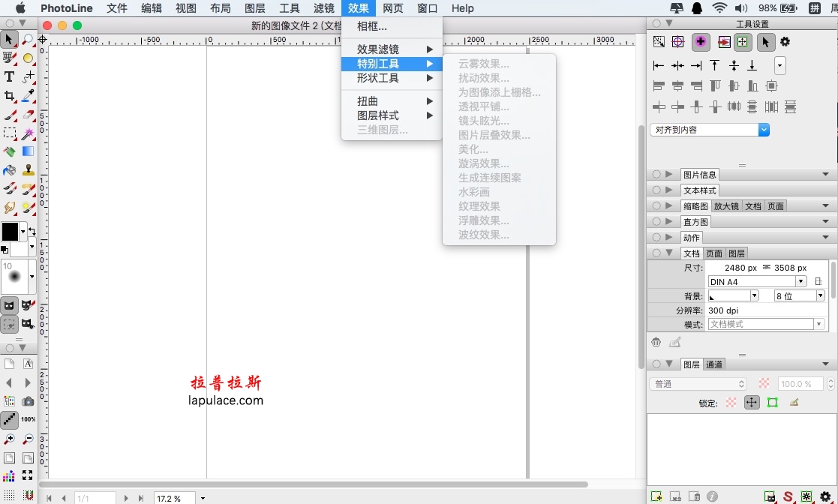Click the red S layer styles icon
This screenshot has width=838, height=504.
(788, 496)
